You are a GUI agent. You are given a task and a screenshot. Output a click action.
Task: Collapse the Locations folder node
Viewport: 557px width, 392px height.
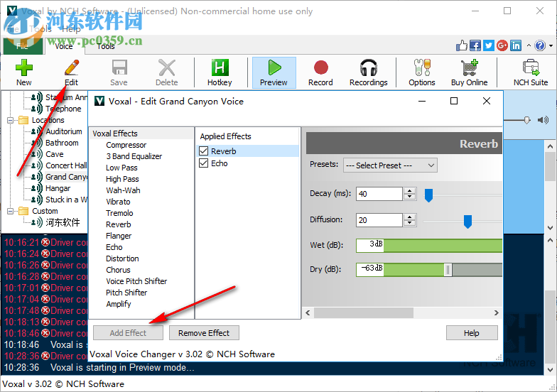(10, 121)
